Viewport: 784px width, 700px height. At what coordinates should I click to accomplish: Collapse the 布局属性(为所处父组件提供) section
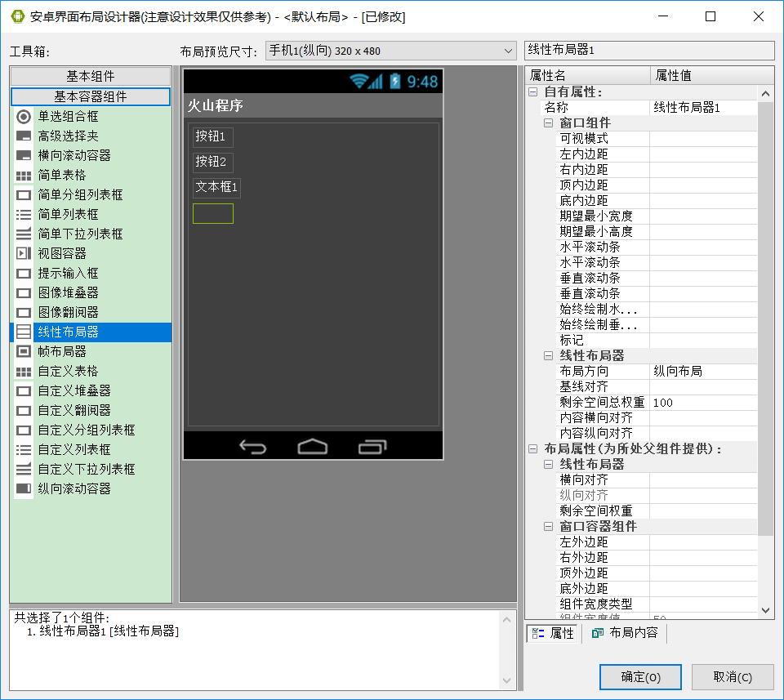pos(533,449)
